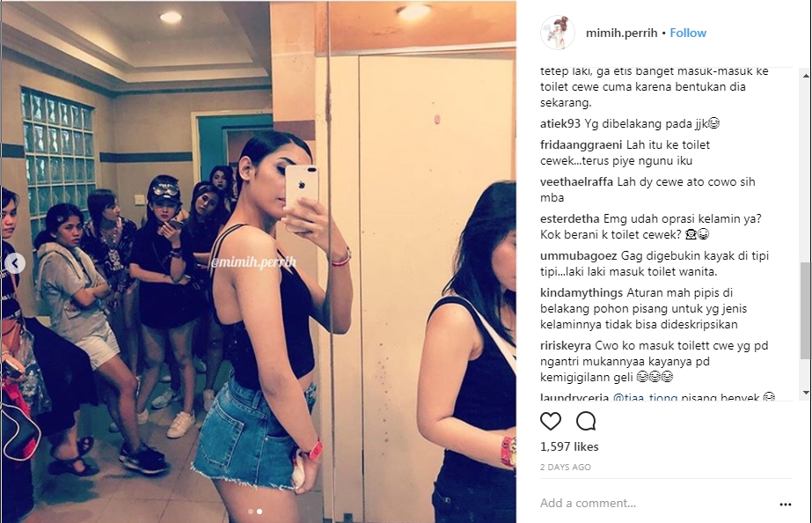This screenshot has width=812, height=523.
Task: Follow the mimih.perrih account
Action: click(688, 33)
